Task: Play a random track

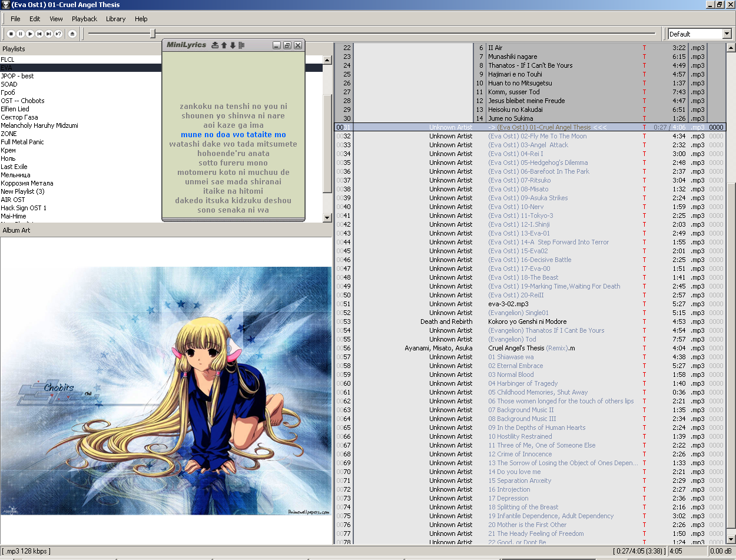Action: (58, 34)
